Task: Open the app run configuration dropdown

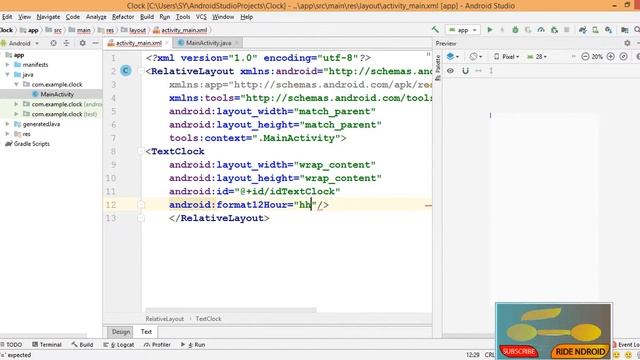Action: click(x=463, y=30)
